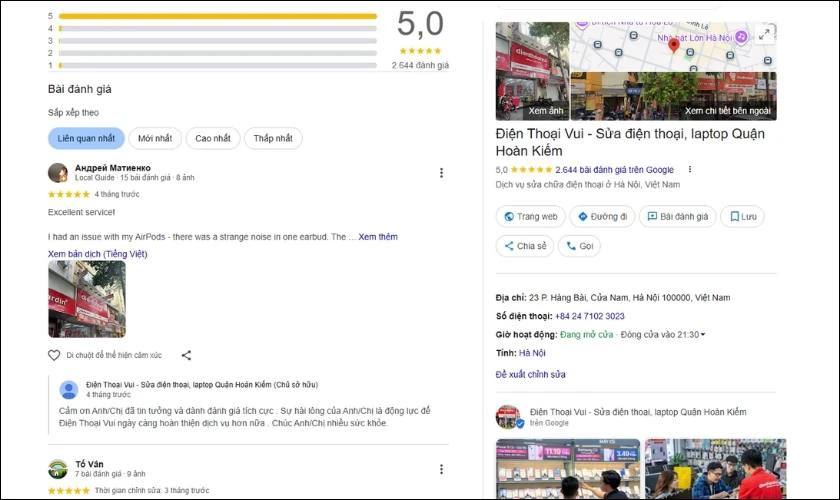Open 2.644 bài đánh giá trên Google link
This screenshot has width=840, height=500.
pyautogui.click(x=614, y=170)
